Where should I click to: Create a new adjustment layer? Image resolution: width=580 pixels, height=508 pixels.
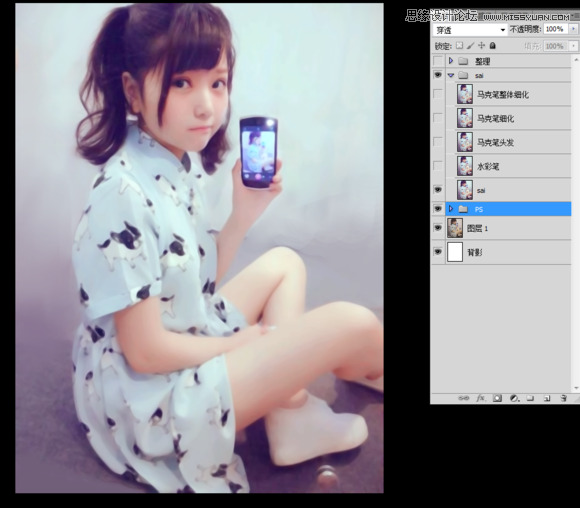coord(514,398)
